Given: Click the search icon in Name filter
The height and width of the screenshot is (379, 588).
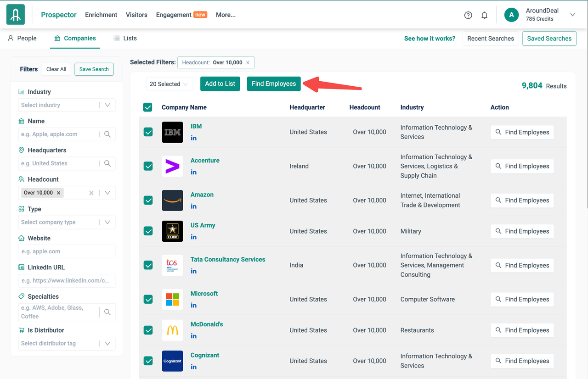Looking at the screenshot, I should coord(107,134).
